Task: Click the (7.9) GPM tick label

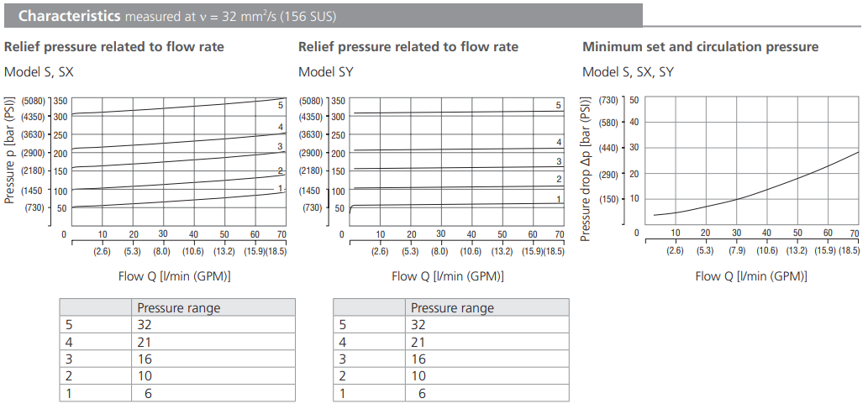Action: point(736,250)
